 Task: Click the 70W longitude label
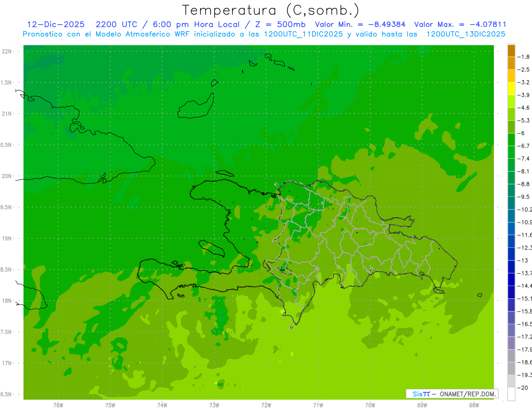point(370,405)
